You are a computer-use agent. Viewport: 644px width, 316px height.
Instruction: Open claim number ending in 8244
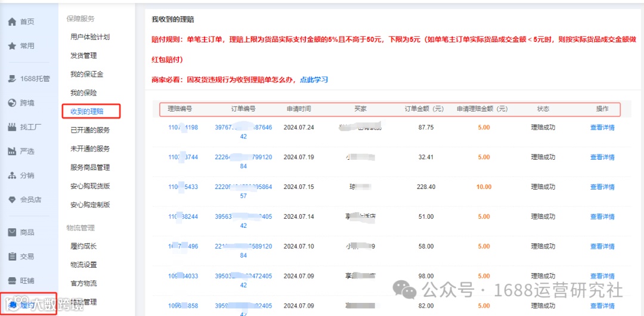[183, 216]
